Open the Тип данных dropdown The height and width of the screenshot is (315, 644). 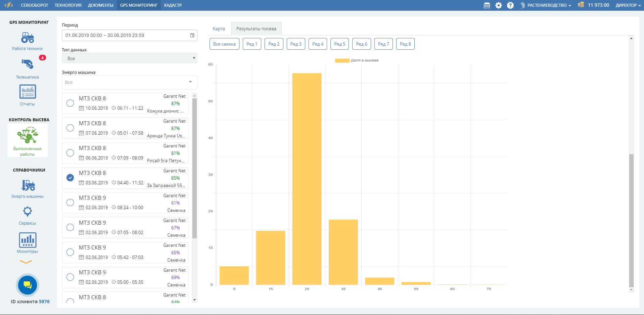point(129,58)
